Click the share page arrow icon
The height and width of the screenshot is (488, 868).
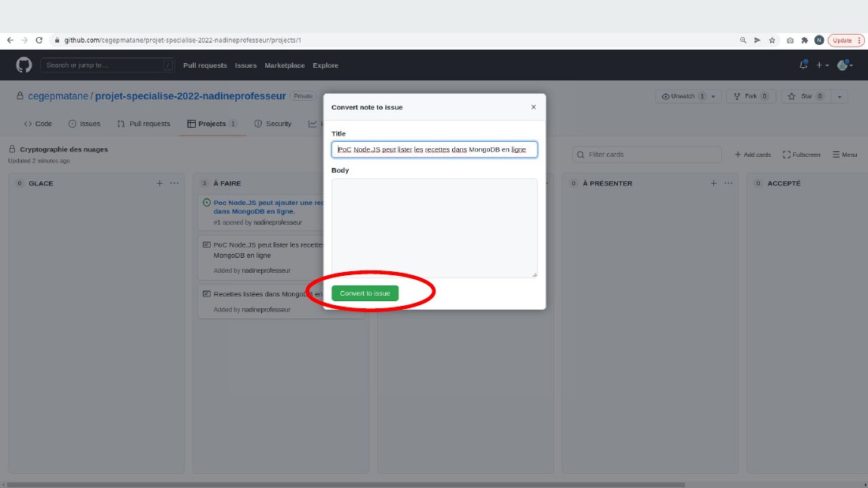click(758, 40)
